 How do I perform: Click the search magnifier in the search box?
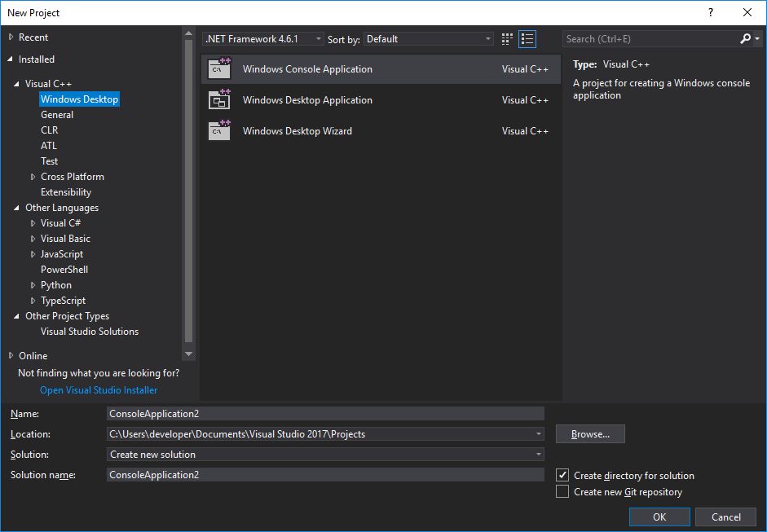(x=746, y=38)
